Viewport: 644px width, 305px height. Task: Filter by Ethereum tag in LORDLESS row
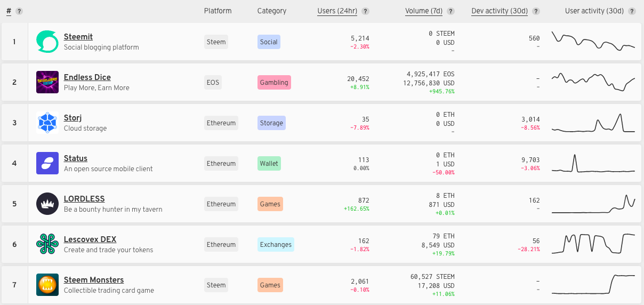pyautogui.click(x=221, y=204)
